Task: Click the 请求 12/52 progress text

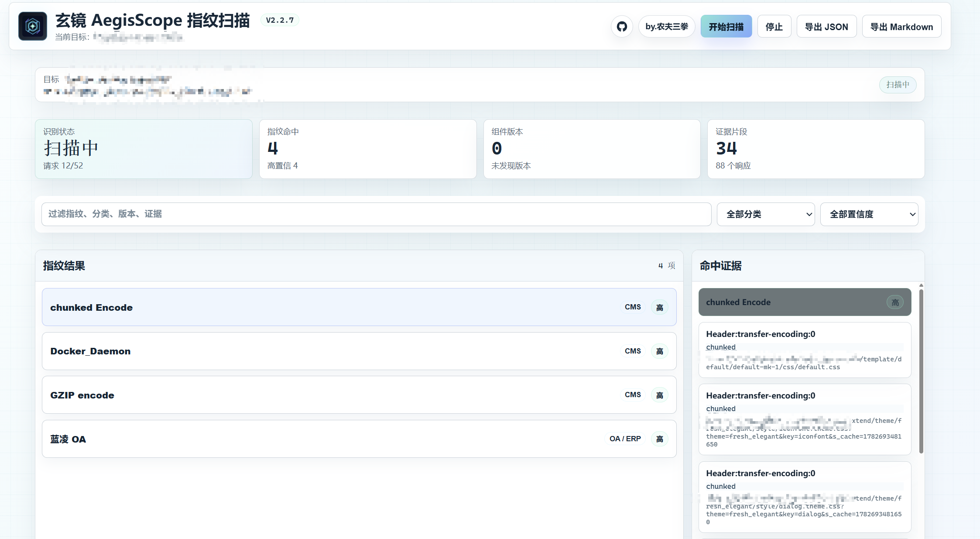Action: pos(63,166)
